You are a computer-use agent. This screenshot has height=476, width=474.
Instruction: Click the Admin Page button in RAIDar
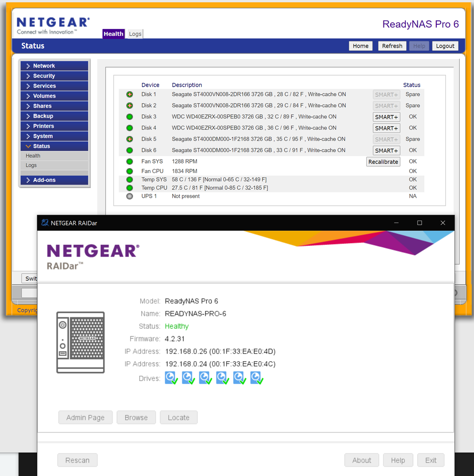click(x=85, y=417)
